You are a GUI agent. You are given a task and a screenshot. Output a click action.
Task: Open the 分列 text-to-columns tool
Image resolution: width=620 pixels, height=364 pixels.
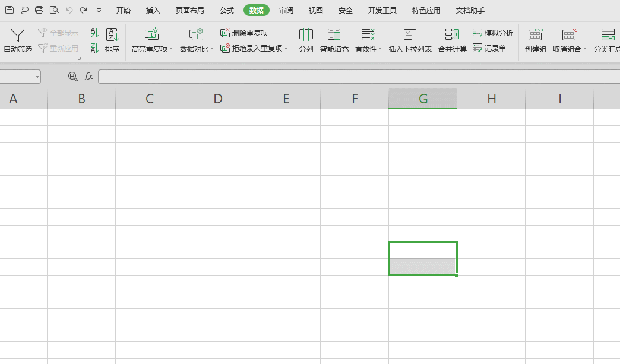point(306,40)
